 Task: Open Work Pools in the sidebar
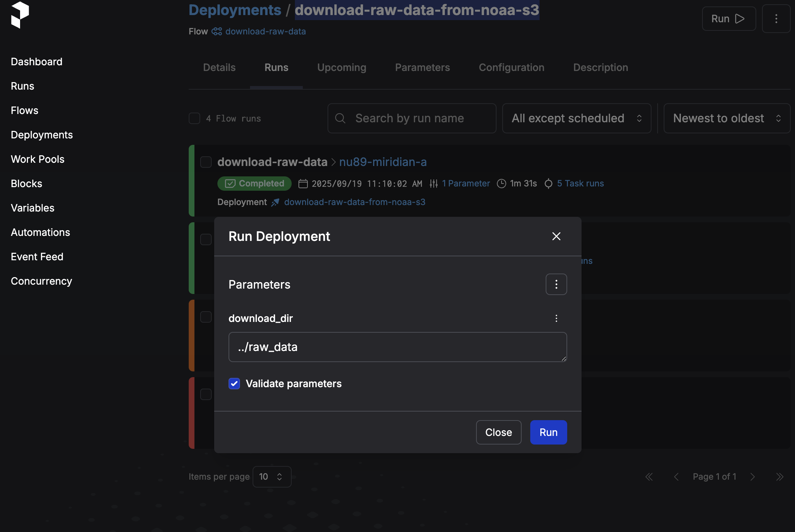38,159
